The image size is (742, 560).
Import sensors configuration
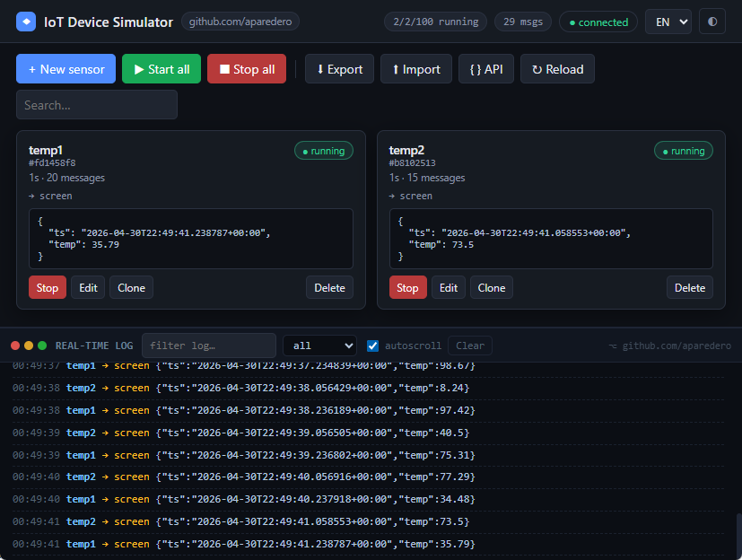416,68
